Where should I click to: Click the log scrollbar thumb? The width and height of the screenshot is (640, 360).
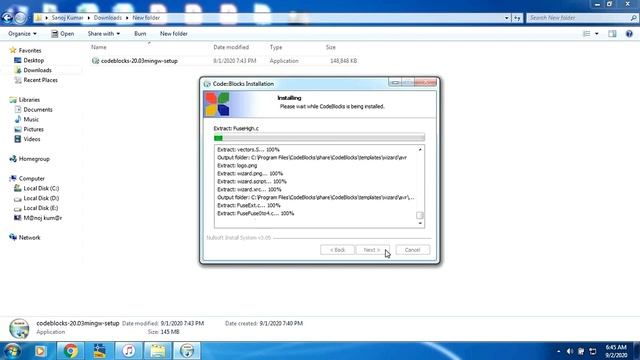pyautogui.click(x=420, y=215)
